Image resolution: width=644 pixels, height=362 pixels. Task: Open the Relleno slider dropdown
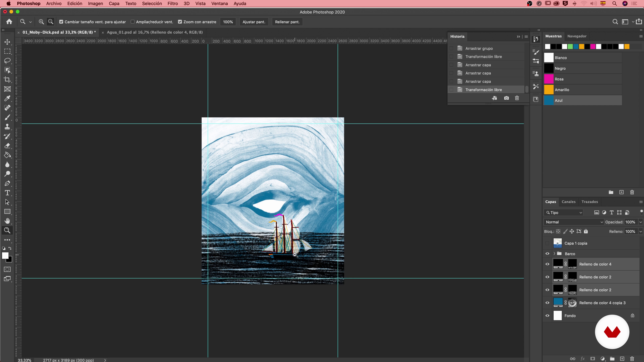640,231
